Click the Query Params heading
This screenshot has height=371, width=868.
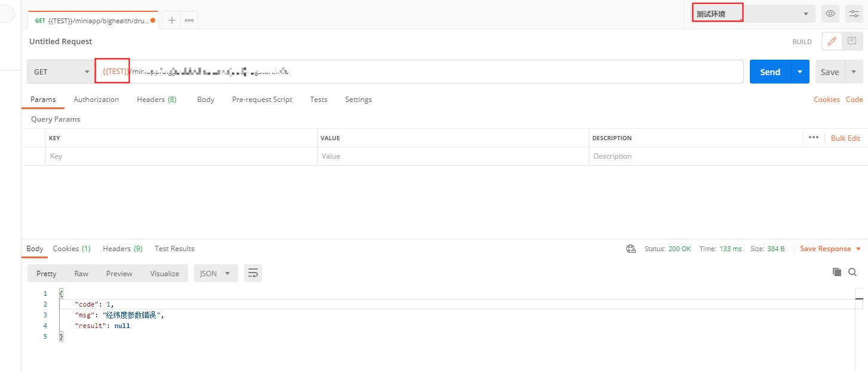click(56, 119)
